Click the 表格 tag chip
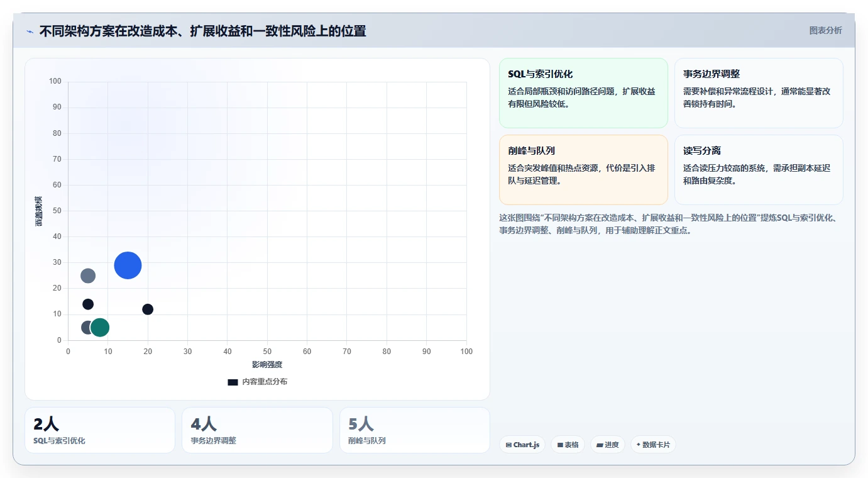This screenshot has width=868, height=478. coord(568,445)
